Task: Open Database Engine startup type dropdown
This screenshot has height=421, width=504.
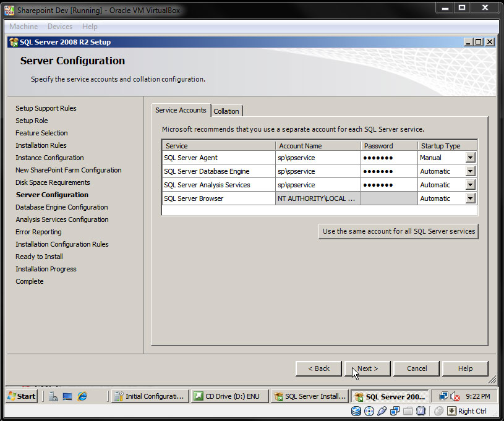Action: [x=470, y=171]
